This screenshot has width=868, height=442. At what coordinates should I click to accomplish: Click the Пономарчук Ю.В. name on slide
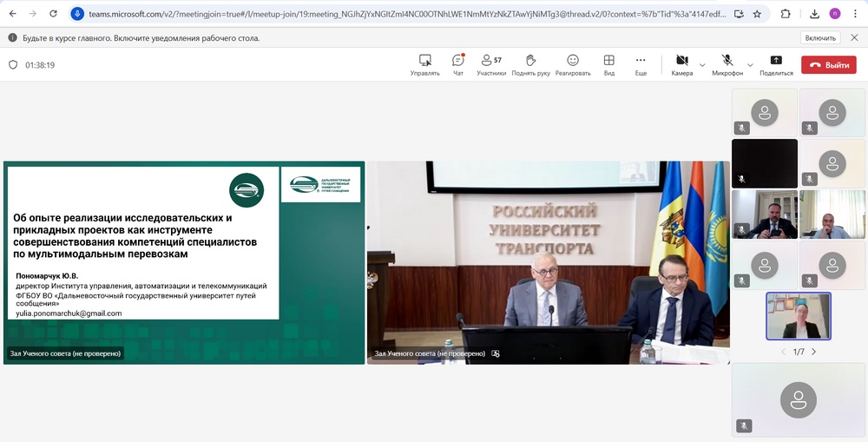point(48,276)
